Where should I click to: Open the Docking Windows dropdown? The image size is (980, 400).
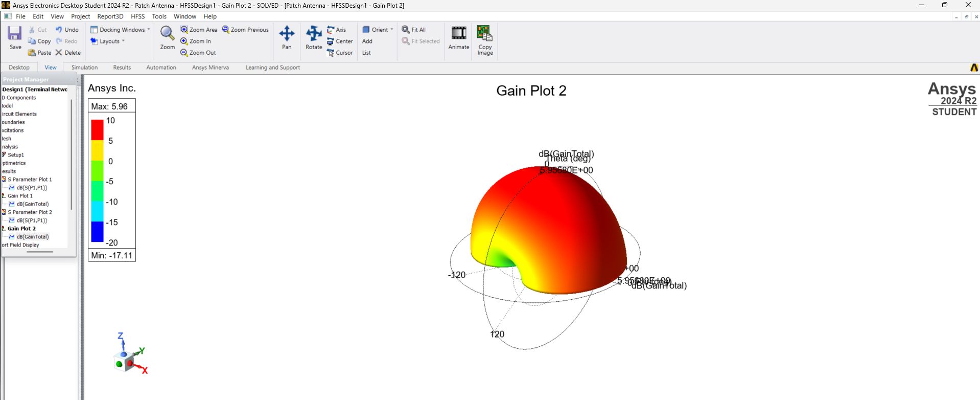120,30
